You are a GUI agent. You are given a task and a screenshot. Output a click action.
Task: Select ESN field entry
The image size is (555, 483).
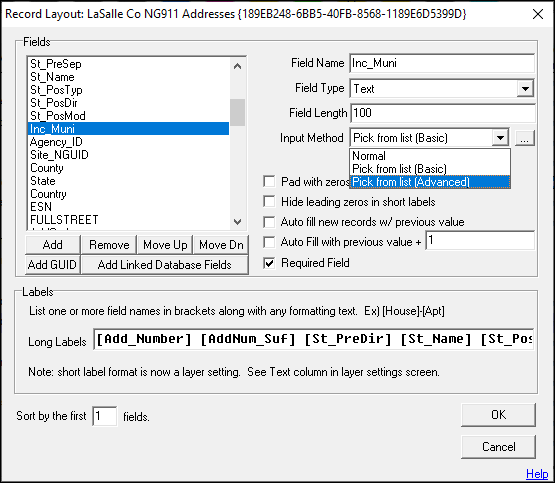128,207
